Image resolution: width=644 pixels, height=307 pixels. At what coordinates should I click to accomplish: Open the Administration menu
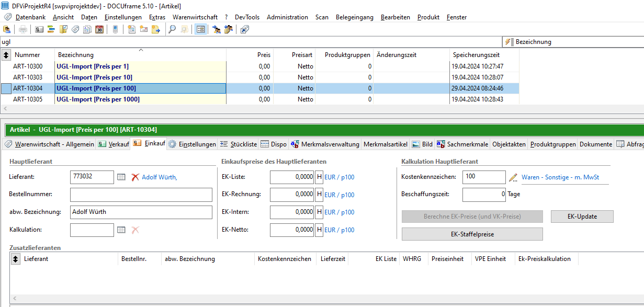pos(287,17)
